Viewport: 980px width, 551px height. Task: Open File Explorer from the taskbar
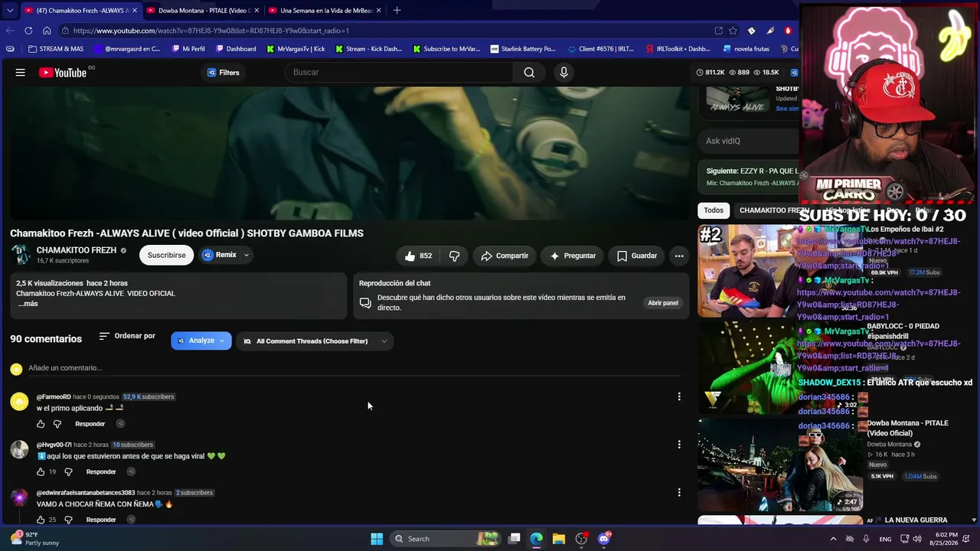click(559, 539)
